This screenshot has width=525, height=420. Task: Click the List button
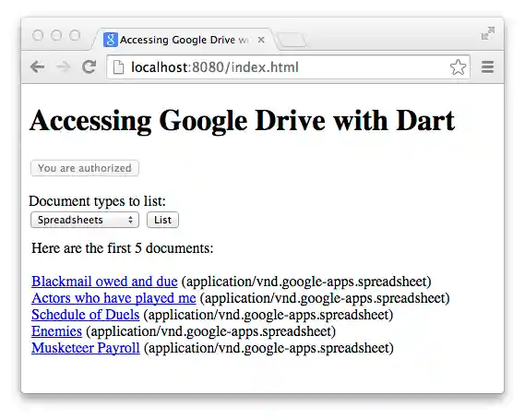coord(162,220)
